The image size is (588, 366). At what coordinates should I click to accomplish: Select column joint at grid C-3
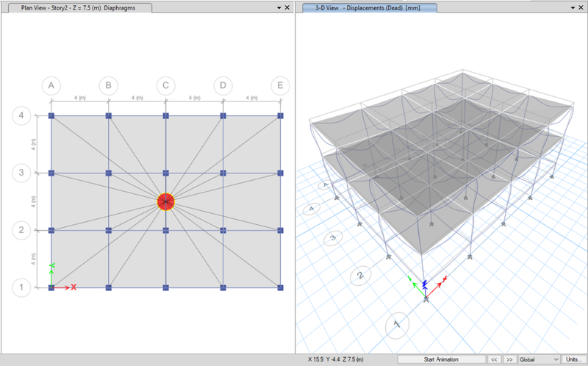[166, 173]
